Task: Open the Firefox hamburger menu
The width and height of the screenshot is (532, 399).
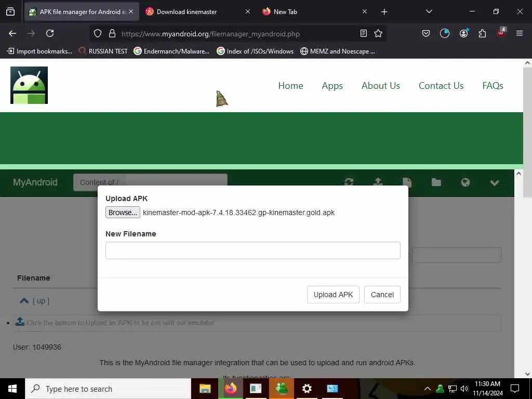Action: pos(520,33)
